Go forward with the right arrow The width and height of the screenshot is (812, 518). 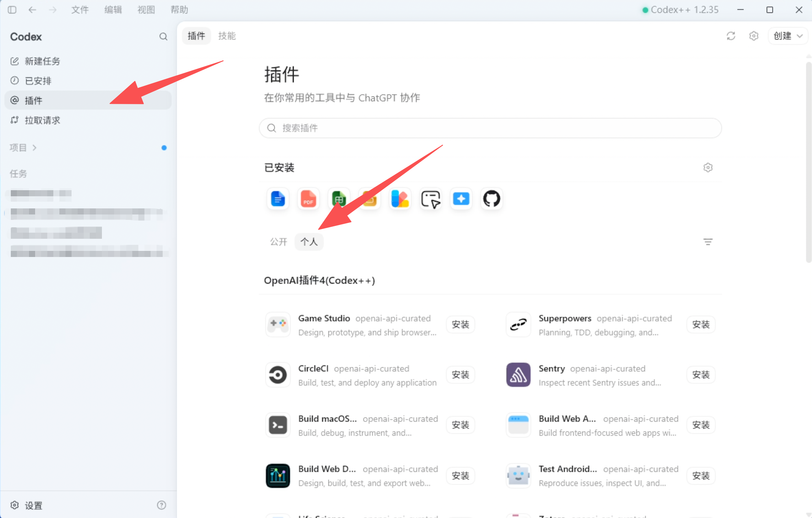pos(53,10)
